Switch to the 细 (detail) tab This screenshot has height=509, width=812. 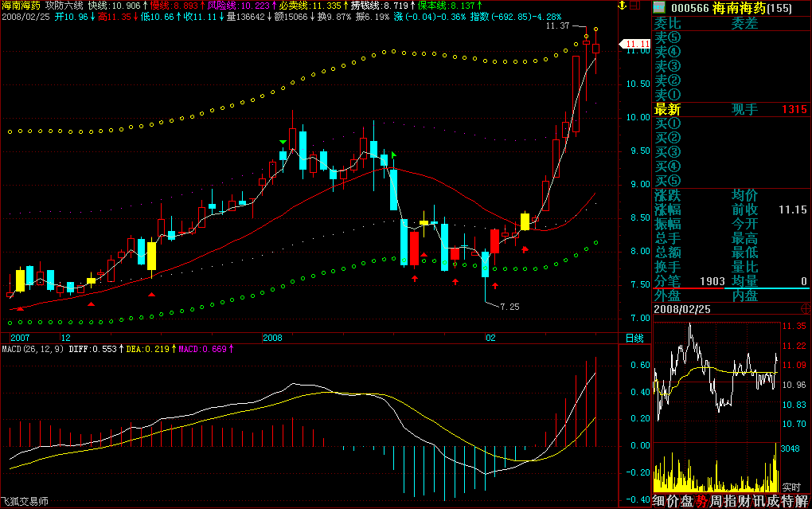[x=658, y=501]
